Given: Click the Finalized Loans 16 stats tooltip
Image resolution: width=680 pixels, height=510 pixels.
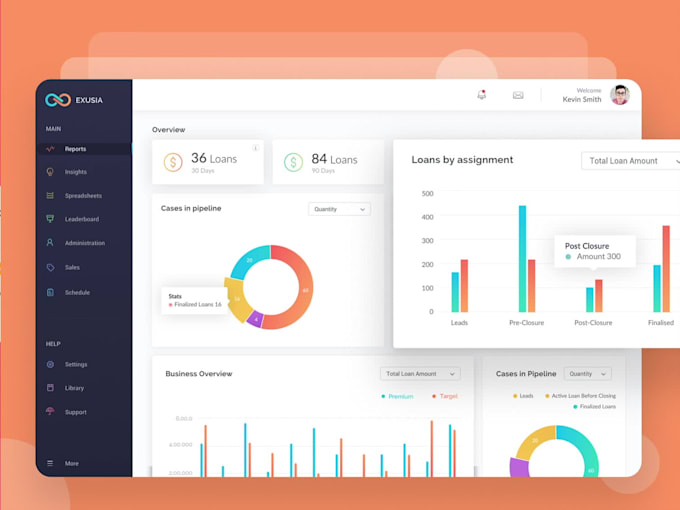Looking at the screenshot, I should [x=195, y=301].
